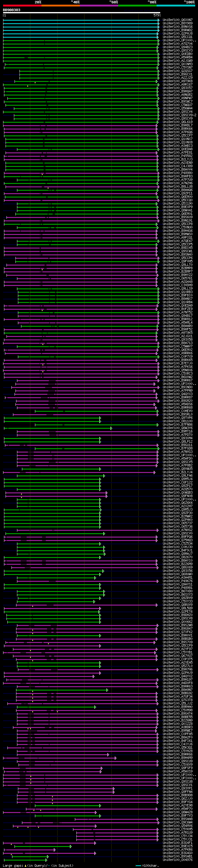Image resolution: width=198 pixels, height=868 pixels.
Task: Click the purple ~60% identity legend segment
Action: point(99,5)
